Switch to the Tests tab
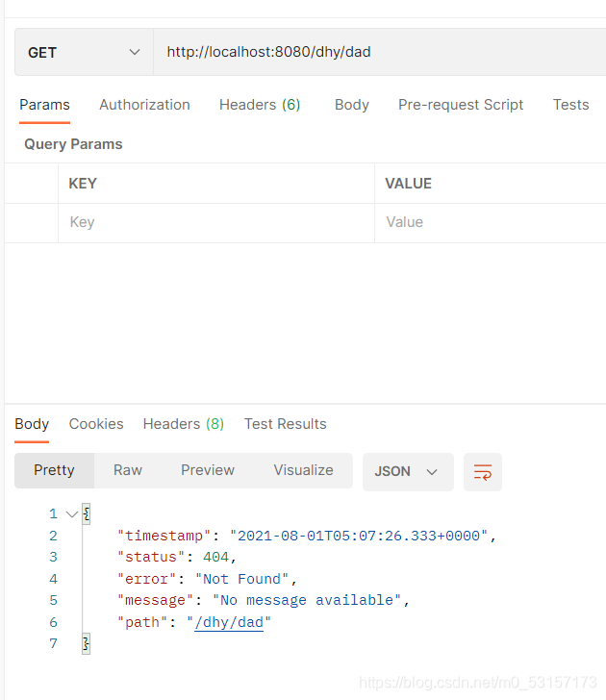The height and width of the screenshot is (700, 606). (570, 105)
